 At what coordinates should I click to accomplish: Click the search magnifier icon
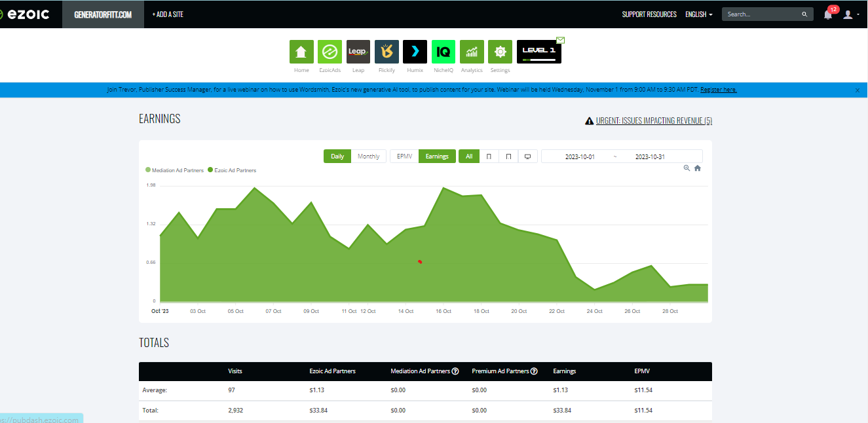click(x=804, y=14)
